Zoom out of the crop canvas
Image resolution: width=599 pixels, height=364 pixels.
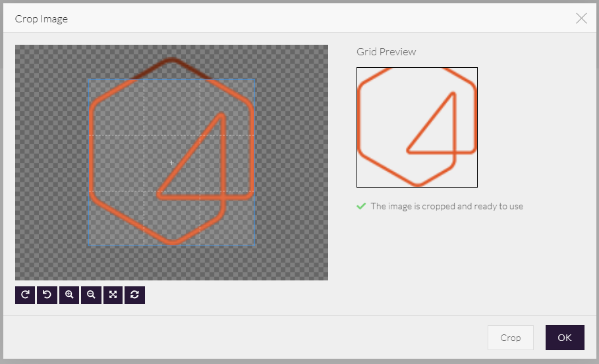pyautogui.click(x=91, y=295)
